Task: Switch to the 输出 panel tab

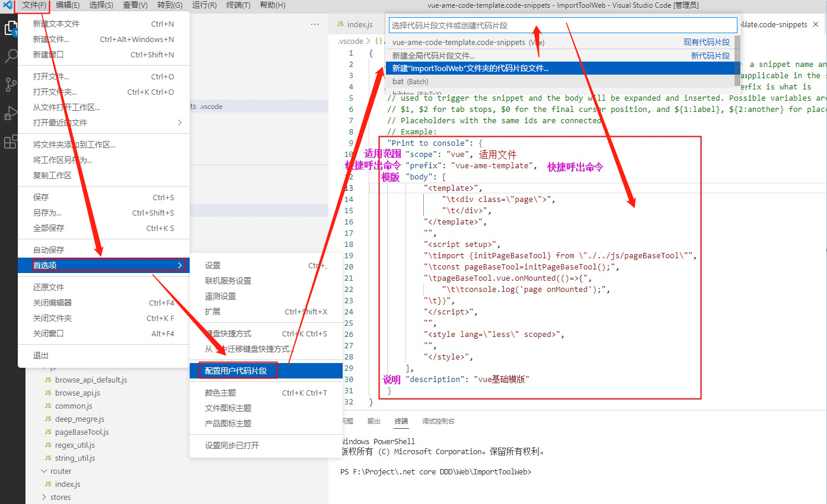Action: point(374,422)
